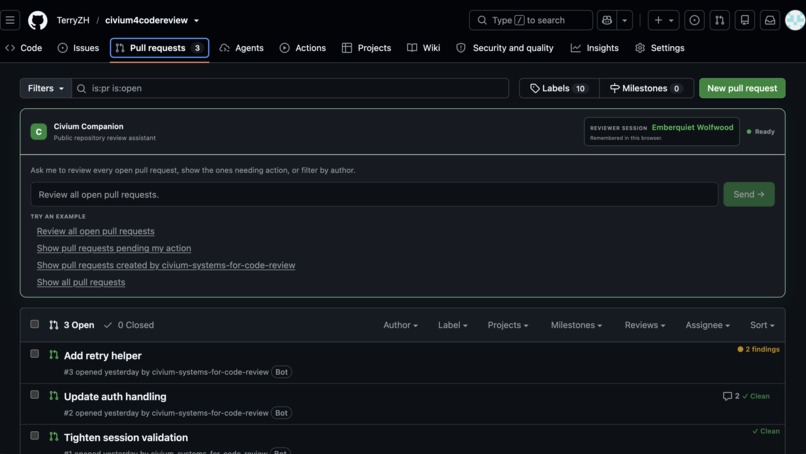Open the create new plus menu
The image size is (806, 454).
tap(664, 20)
